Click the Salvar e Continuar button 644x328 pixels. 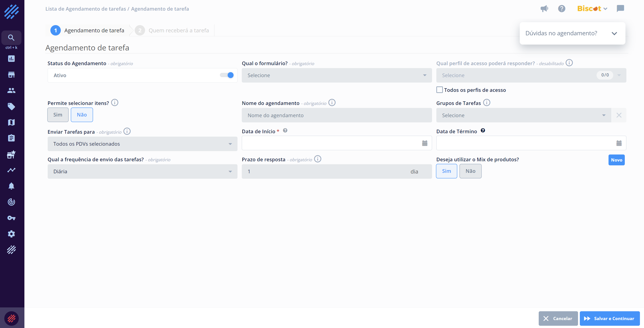(x=609, y=318)
